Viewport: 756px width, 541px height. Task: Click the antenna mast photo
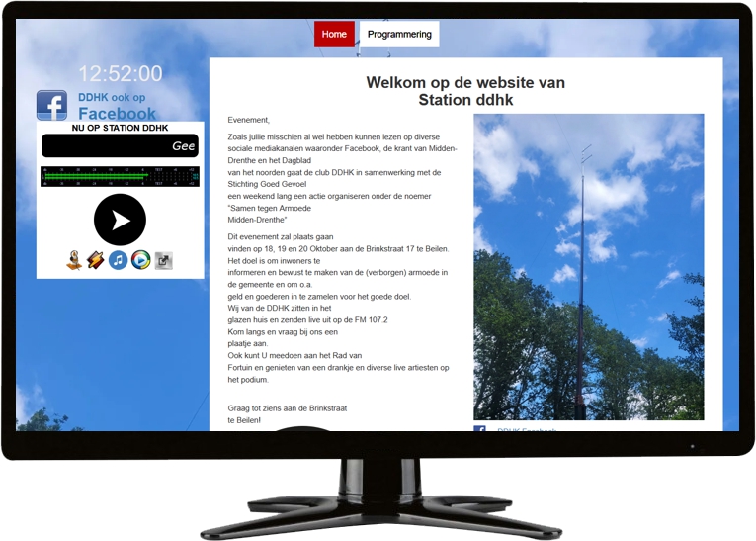pos(589,267)
